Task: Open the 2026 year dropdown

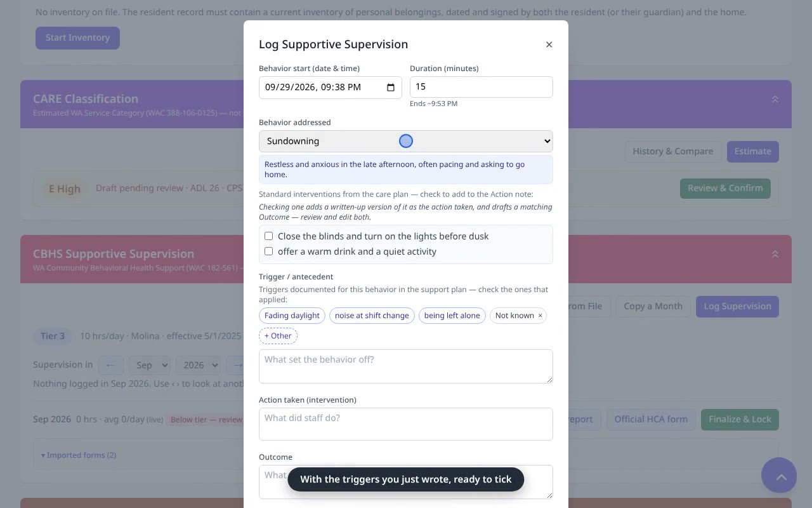Action: click(197, 365)
